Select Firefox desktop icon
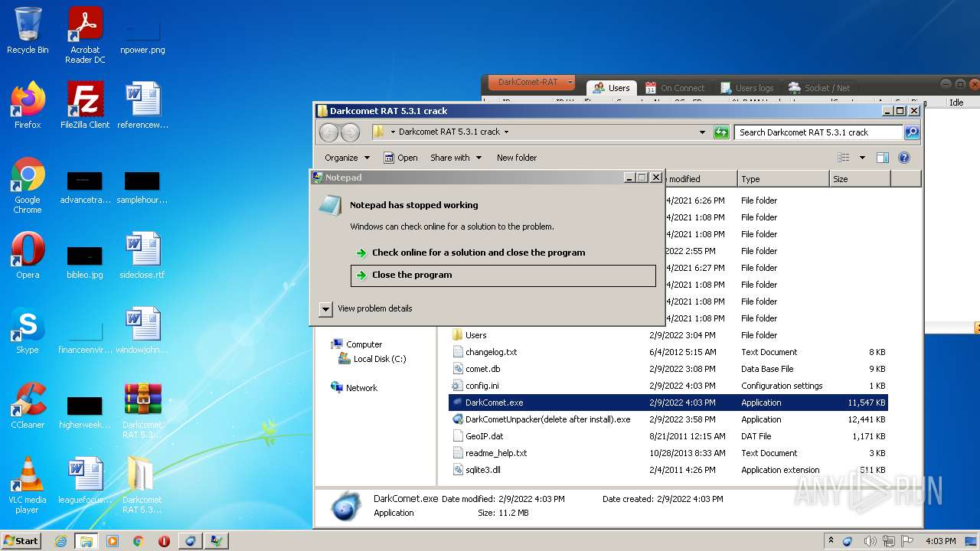The height and width of the screenshot is (551, 980). (28, 106)
